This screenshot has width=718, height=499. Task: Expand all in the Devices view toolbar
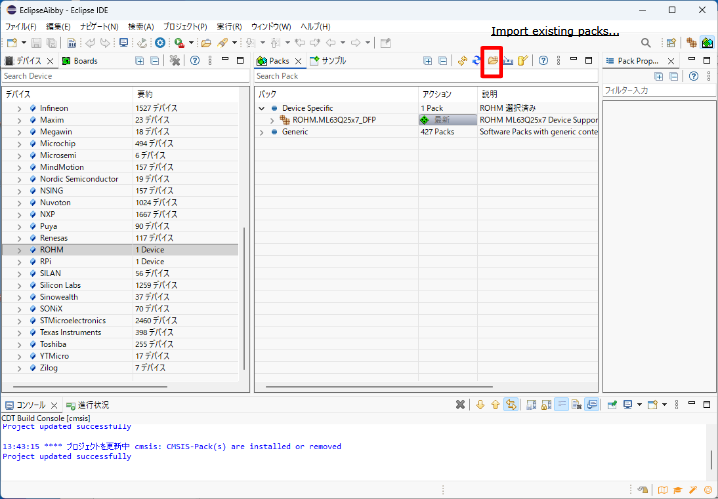click(x=140, y=60)
